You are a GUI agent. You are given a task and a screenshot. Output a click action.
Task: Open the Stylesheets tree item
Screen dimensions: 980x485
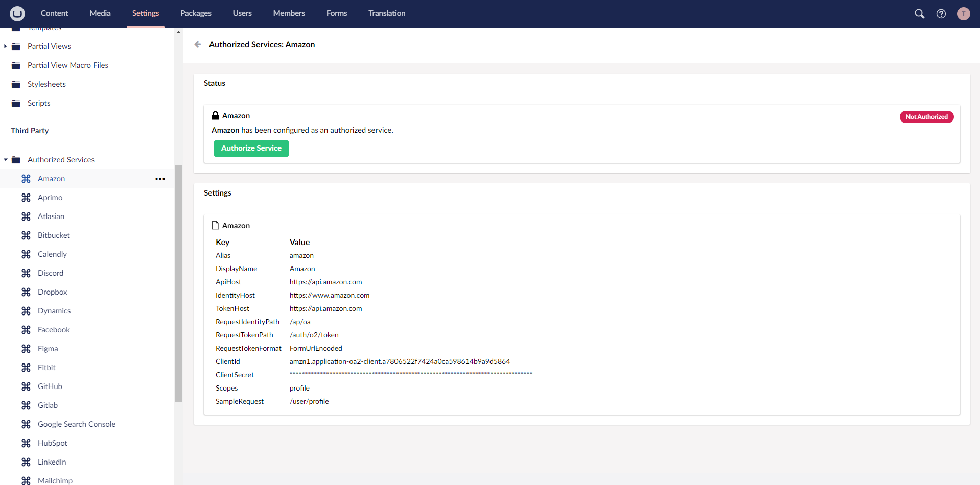(x=46, y=84)
